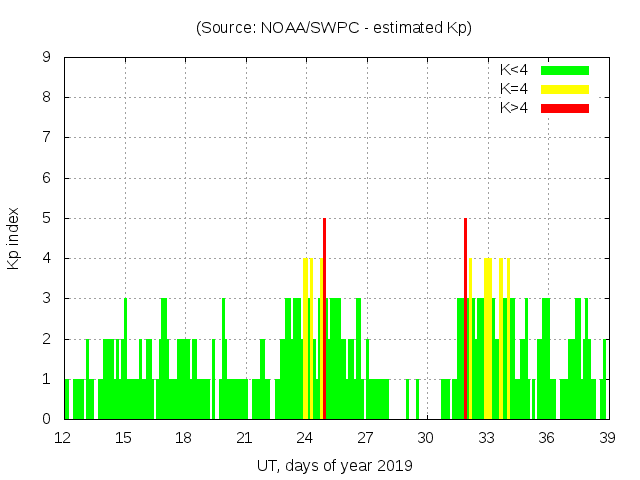Click the red Kp 5 bar near day 32

point(466,318)
